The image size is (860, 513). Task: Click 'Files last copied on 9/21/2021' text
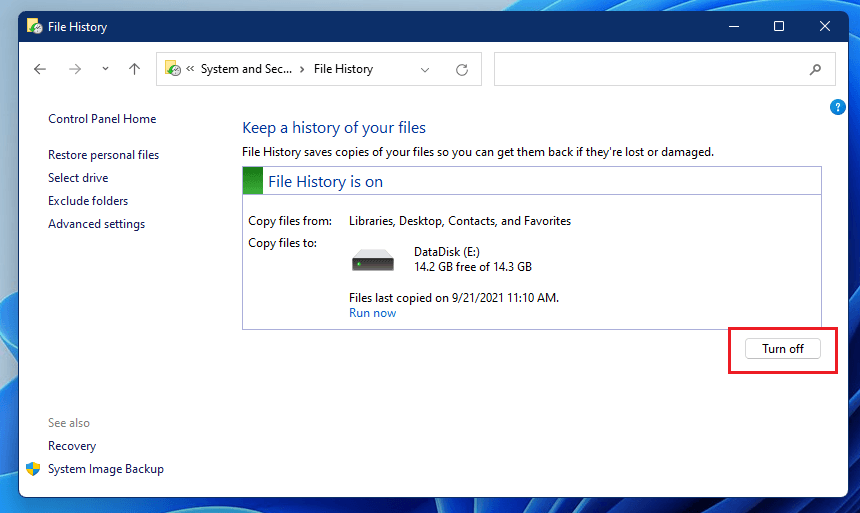(x=454, y=298)
